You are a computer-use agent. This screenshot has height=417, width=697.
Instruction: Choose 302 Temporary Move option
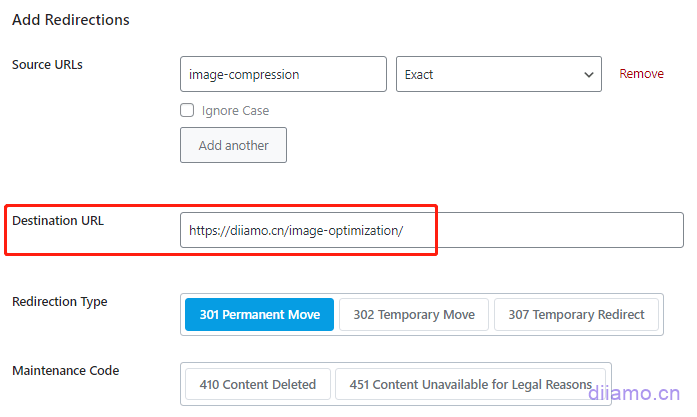click(x=414, y=314)
